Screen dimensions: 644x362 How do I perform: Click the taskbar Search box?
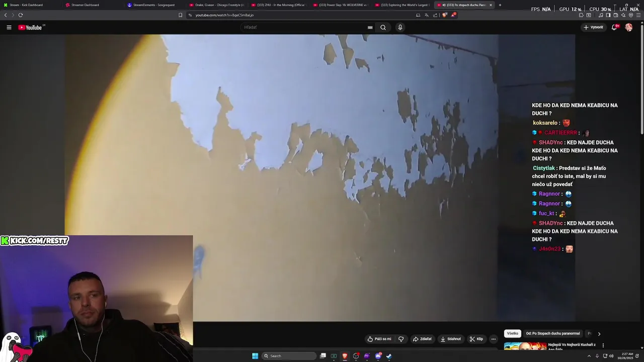coord(289,356)
